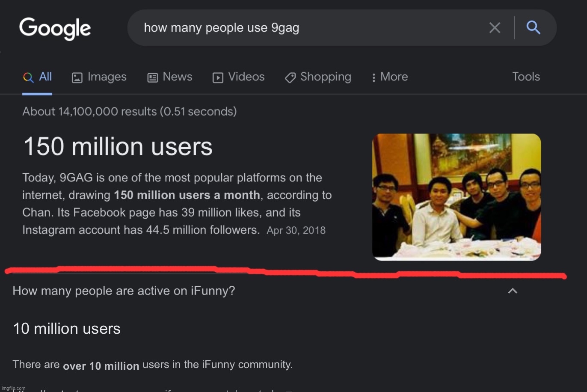Click the '150 million users' heading
Screen dimensions: 587x392
click(x=118, y=146)
